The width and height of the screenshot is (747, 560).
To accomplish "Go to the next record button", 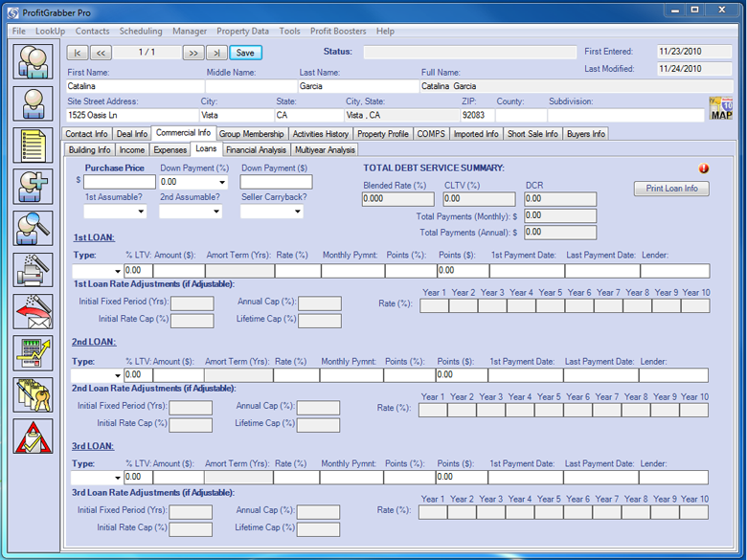I will tap(193, 53).
